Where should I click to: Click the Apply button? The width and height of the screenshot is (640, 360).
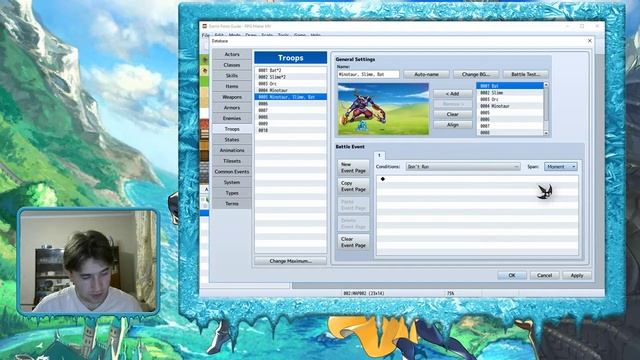(576, 276)
